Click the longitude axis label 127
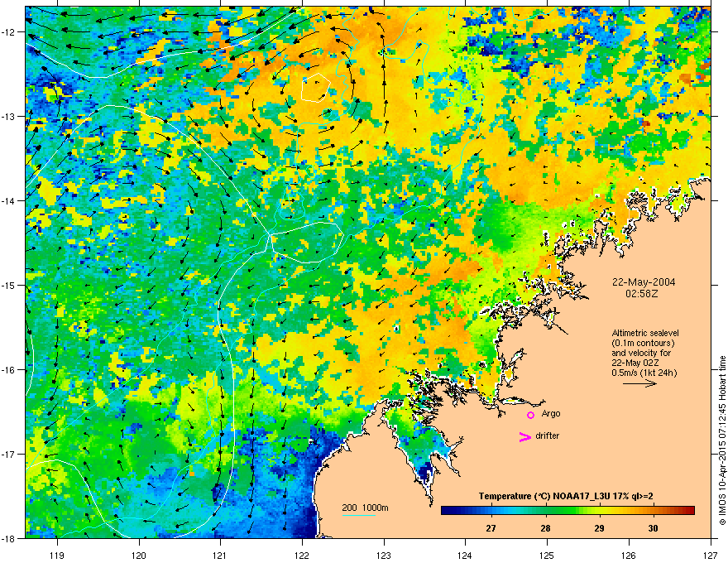The image size is (728, 563). (x=711, y=555)
